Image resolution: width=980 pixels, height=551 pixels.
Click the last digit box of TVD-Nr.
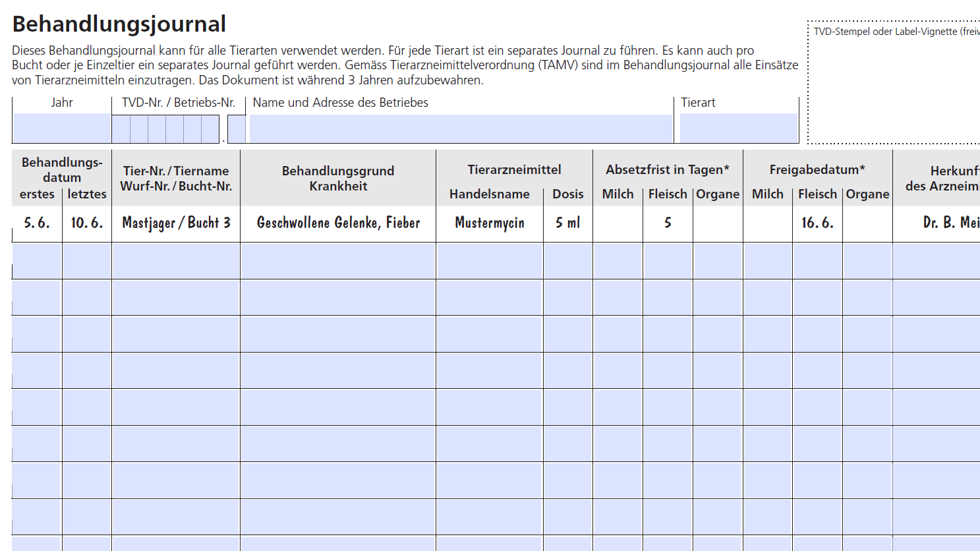tap(210, 129)
